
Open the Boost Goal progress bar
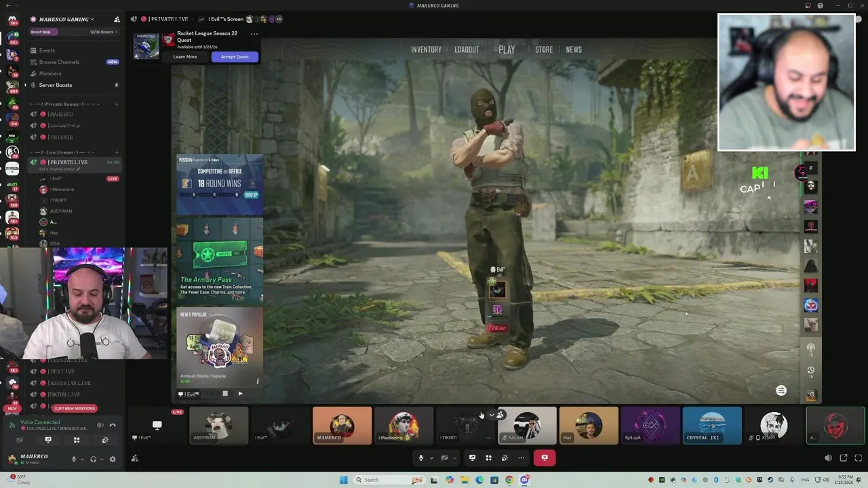pos(75,32)
